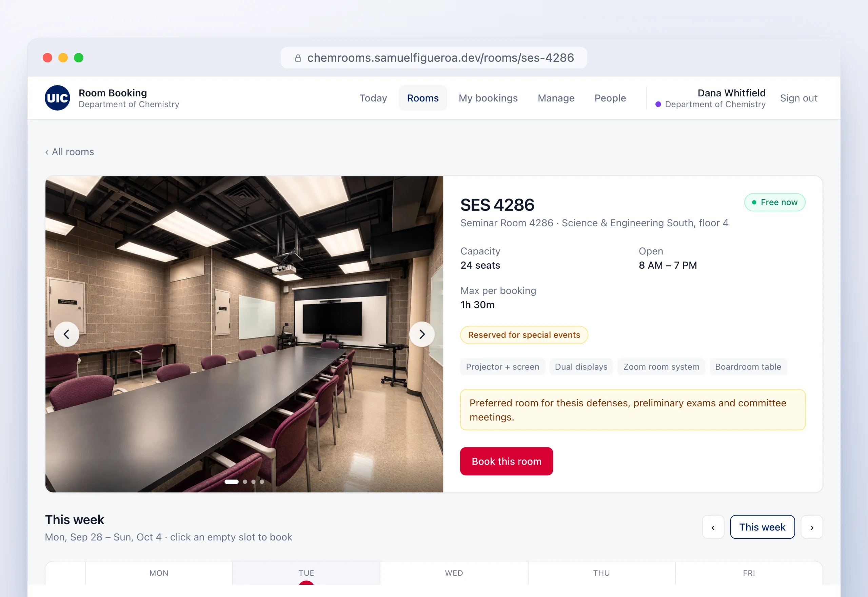
Task: Click the Reserved for special events tag
Action: tap(524, 335)
